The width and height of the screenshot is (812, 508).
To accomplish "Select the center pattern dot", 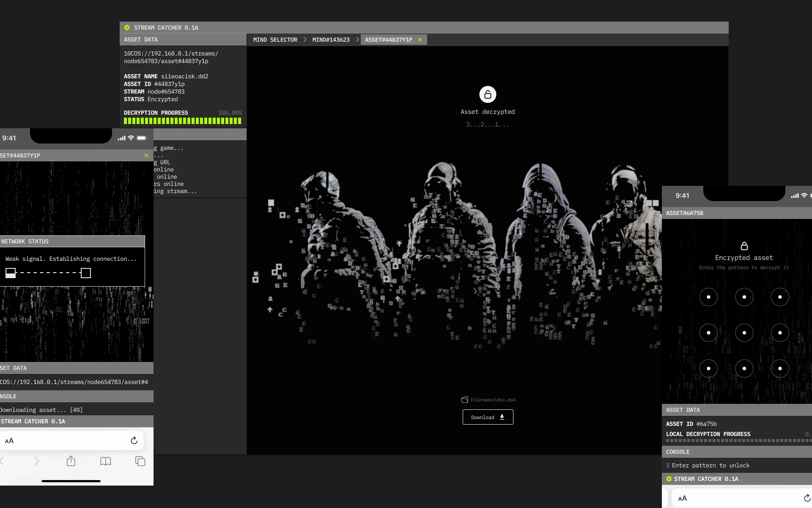I will (x=744, y=333).
